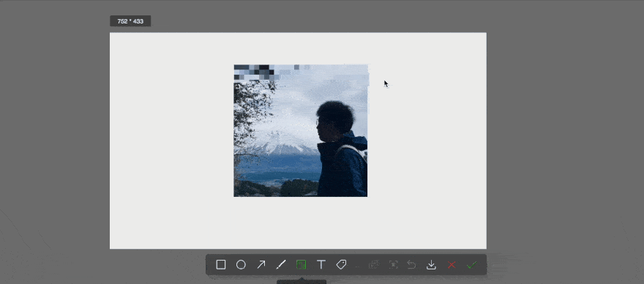This screenshot has width=644, height=284.
Task: Toggle the green mosaic blur tool
Action: pos(301,265)
